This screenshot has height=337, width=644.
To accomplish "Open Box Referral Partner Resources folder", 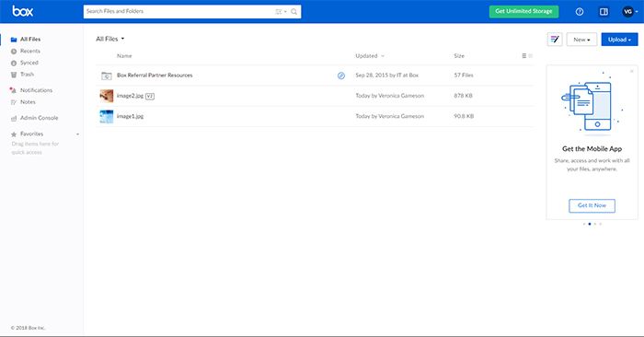I will click(x=155, y=76).
